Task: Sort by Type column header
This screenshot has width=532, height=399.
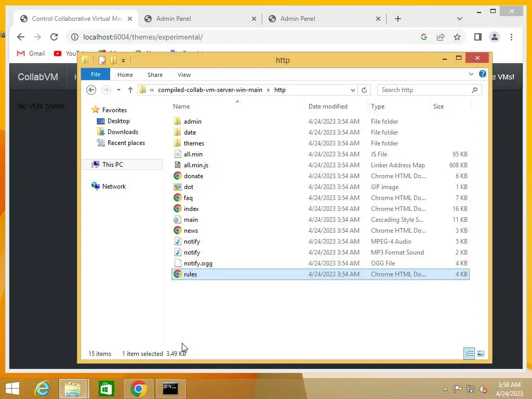Action: point(378,106)
